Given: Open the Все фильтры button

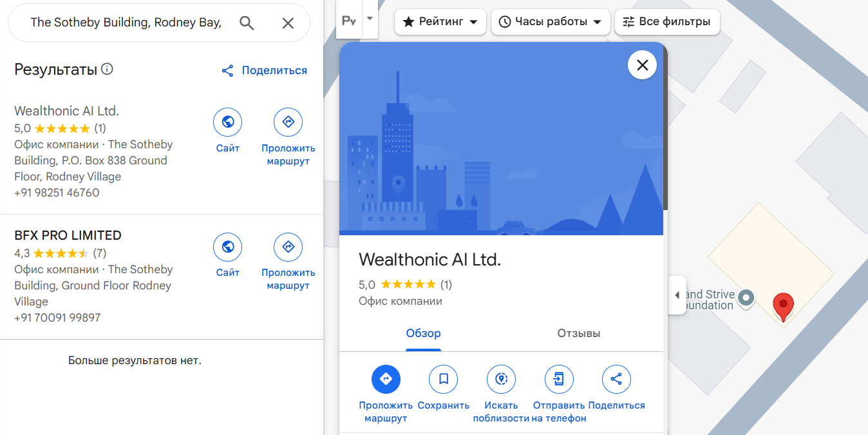Looking at the screenshot, I should tap(667, 22).
